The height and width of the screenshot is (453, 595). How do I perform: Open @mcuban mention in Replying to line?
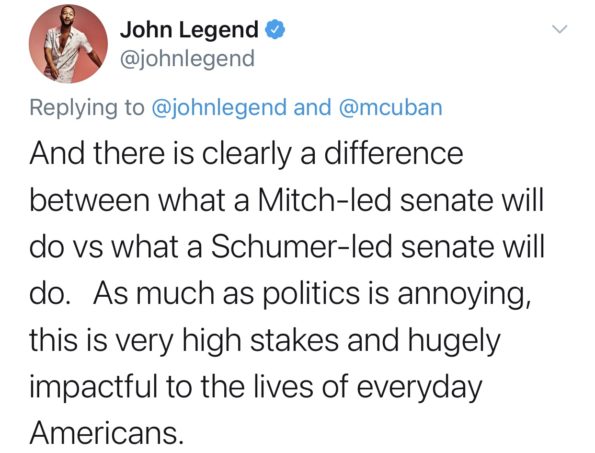click(390, 107)
